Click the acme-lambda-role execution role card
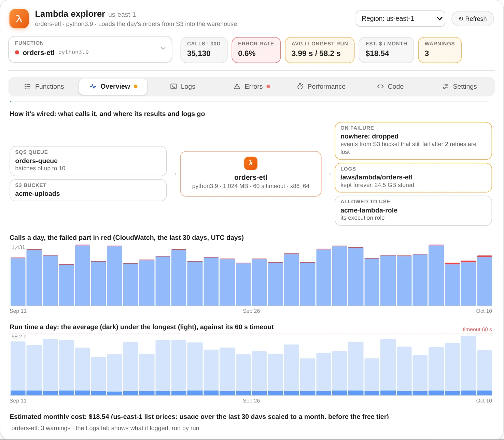 point(413,210)
